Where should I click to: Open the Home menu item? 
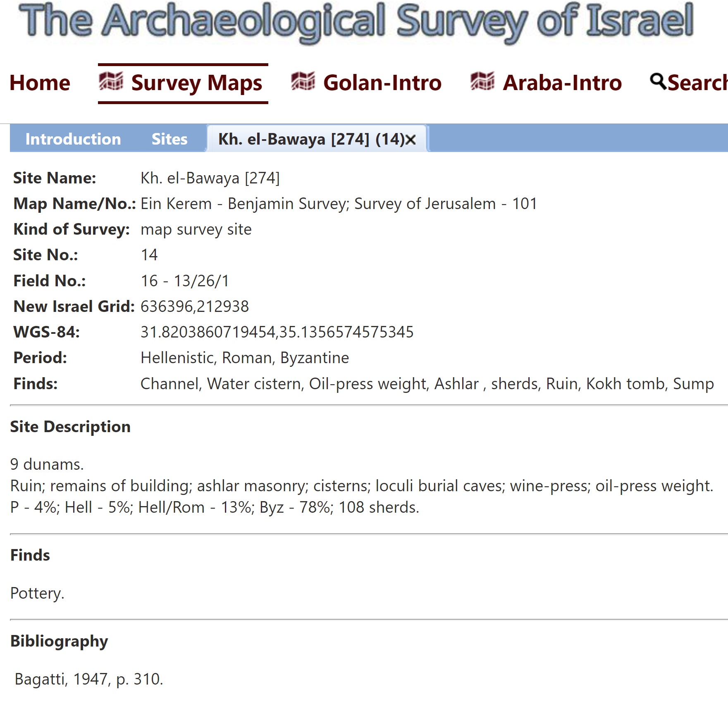pyautogui.click(x=40, y=83)
